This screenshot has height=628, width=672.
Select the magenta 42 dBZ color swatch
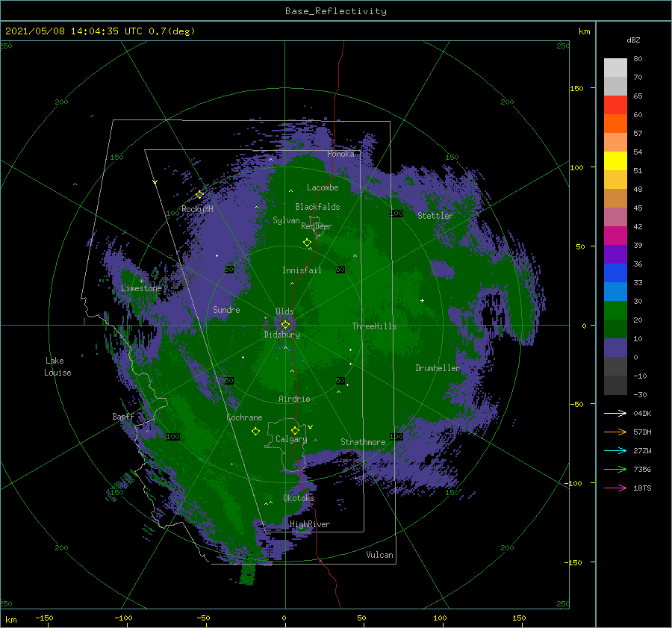click(x=615, y=235)
